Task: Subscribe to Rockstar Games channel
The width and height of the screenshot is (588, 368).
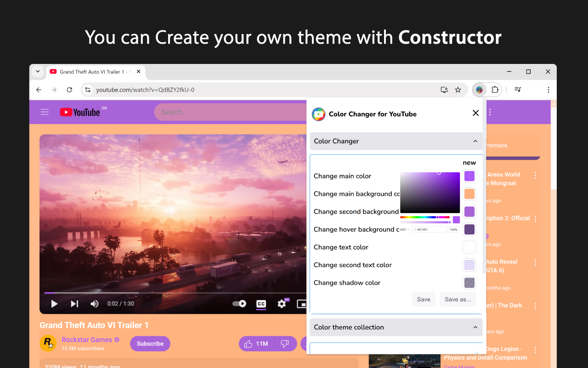Action: click(x=150, y=344)
